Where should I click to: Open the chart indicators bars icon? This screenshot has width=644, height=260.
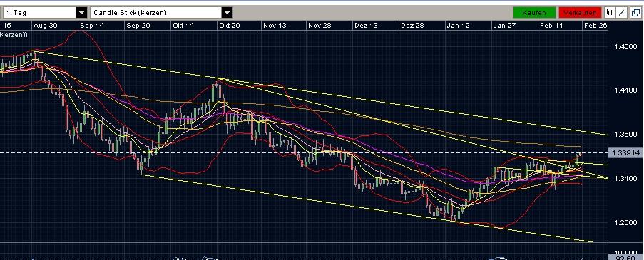tap(610, 13)
